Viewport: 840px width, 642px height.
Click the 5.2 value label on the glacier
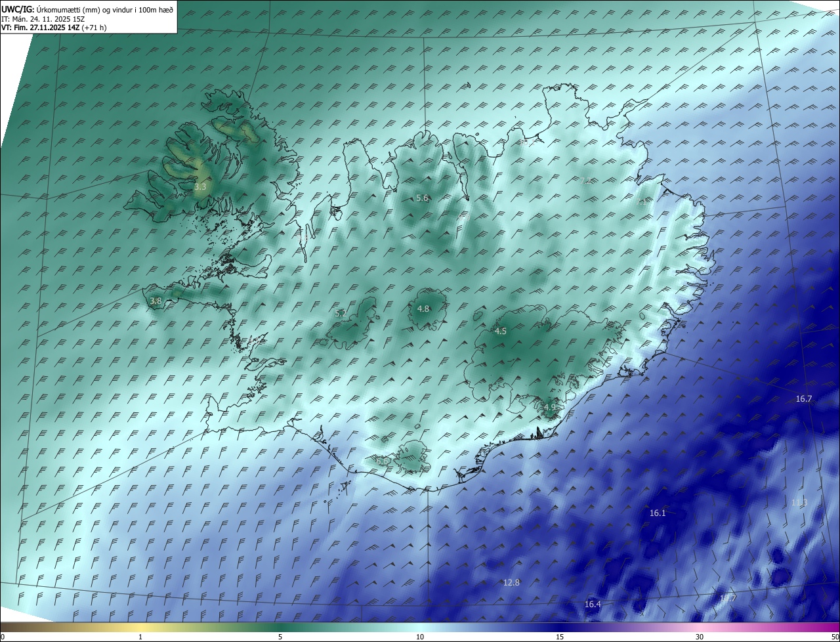coord(341,314)
